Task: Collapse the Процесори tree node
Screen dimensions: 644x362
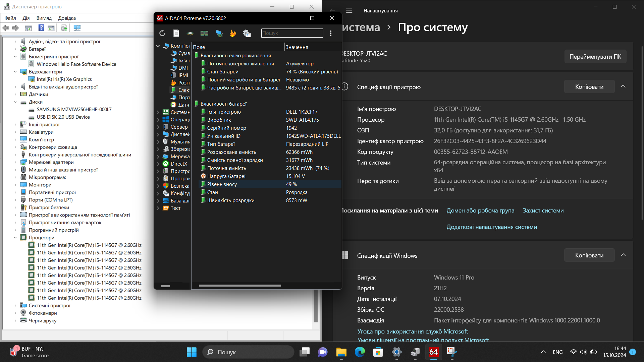Action: (x=15, y=238)
